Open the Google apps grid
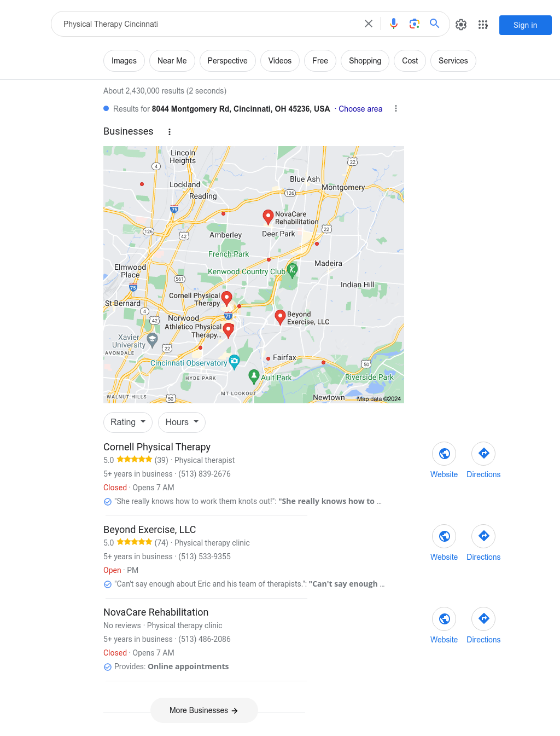The image size is (560, 736). pyautogui.click(x=483, y=25)
